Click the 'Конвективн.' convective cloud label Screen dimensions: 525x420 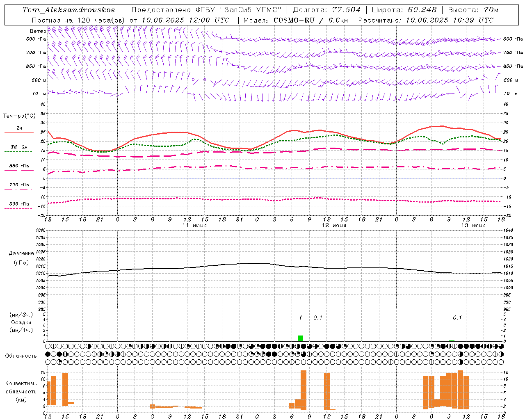point(21,383)
